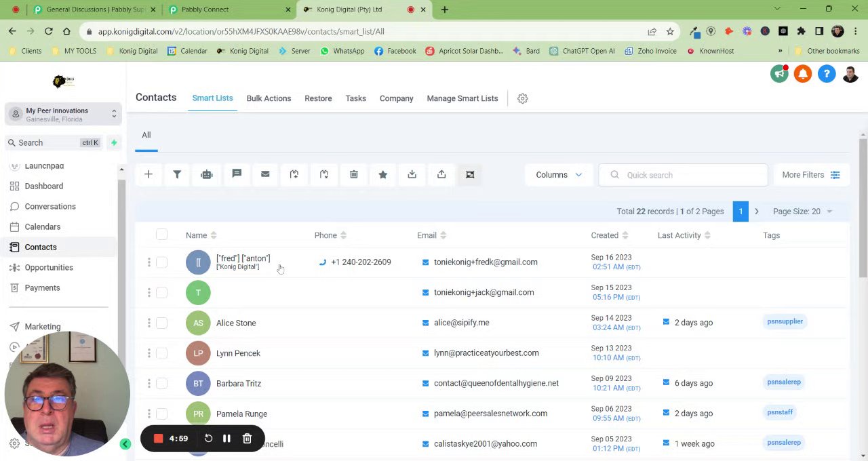Go to Conversations in sidebar
The width and height of the screenshot is (868, 461).
click(x=50, y=206)
